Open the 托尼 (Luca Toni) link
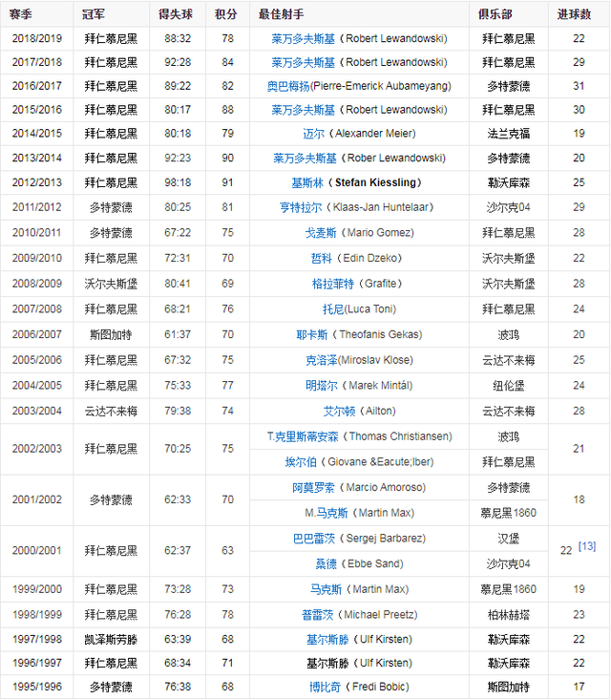 click(x=333, y=309)
